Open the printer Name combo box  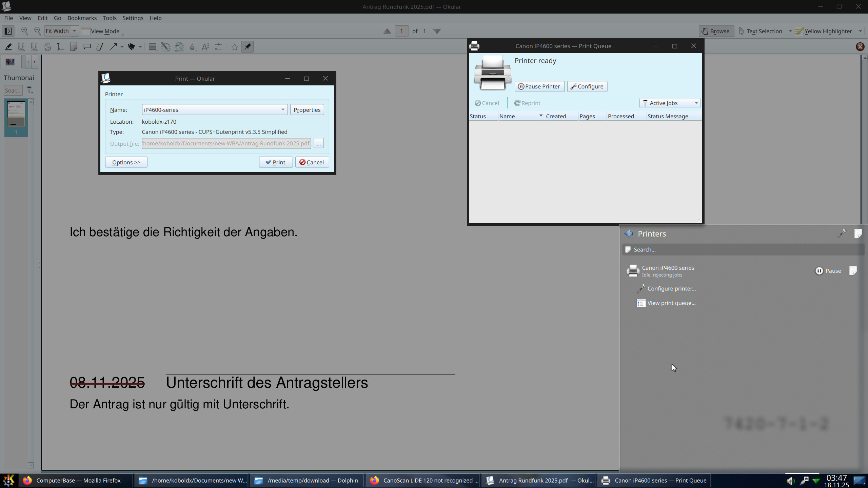pyautogui.click(x=214, y=110)
